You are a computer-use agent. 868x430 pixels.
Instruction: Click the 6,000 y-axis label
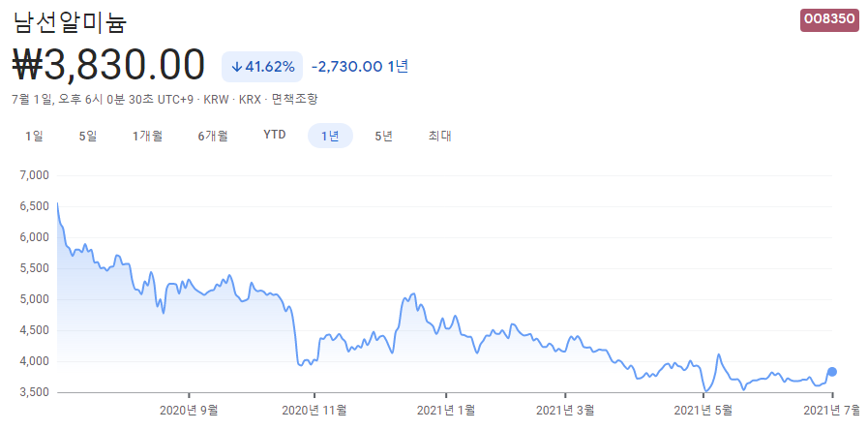coord(34,237)
